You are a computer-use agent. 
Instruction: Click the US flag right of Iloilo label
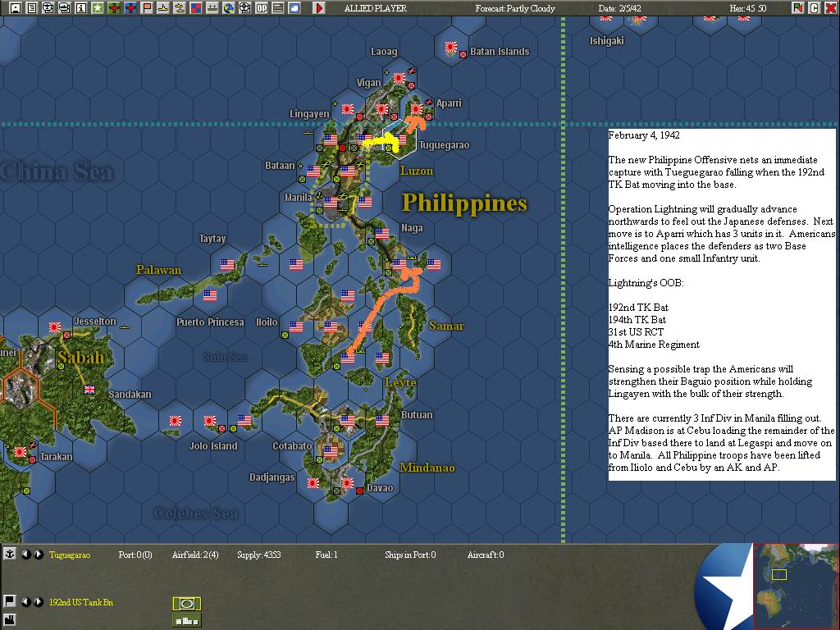(x=296, y=326)
